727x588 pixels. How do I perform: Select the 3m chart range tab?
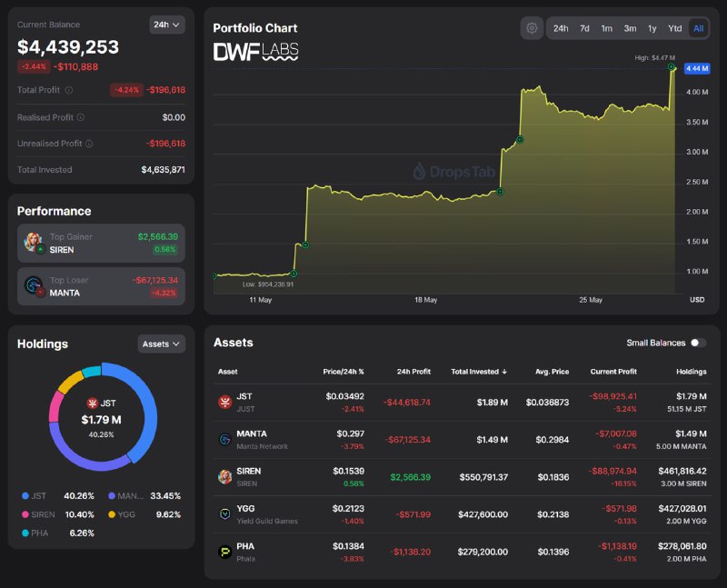point(630,28)
